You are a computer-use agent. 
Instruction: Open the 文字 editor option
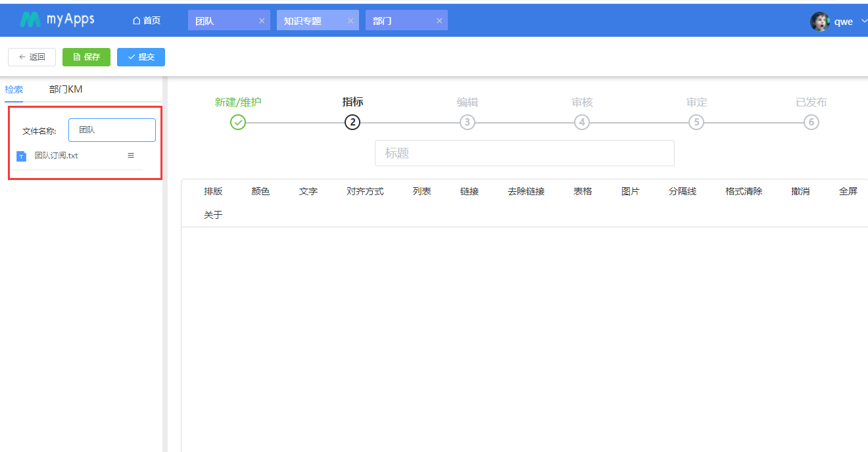(308, 191)
